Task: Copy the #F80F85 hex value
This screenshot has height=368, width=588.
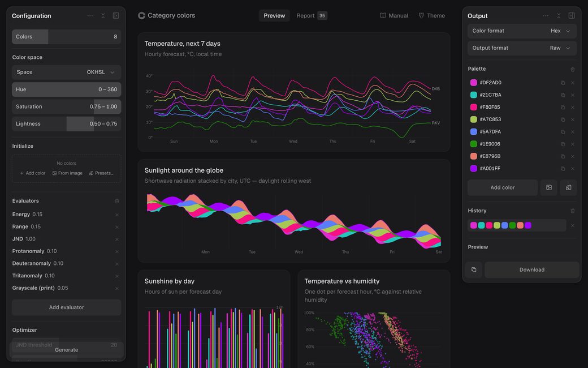Action: click(563, 108)
